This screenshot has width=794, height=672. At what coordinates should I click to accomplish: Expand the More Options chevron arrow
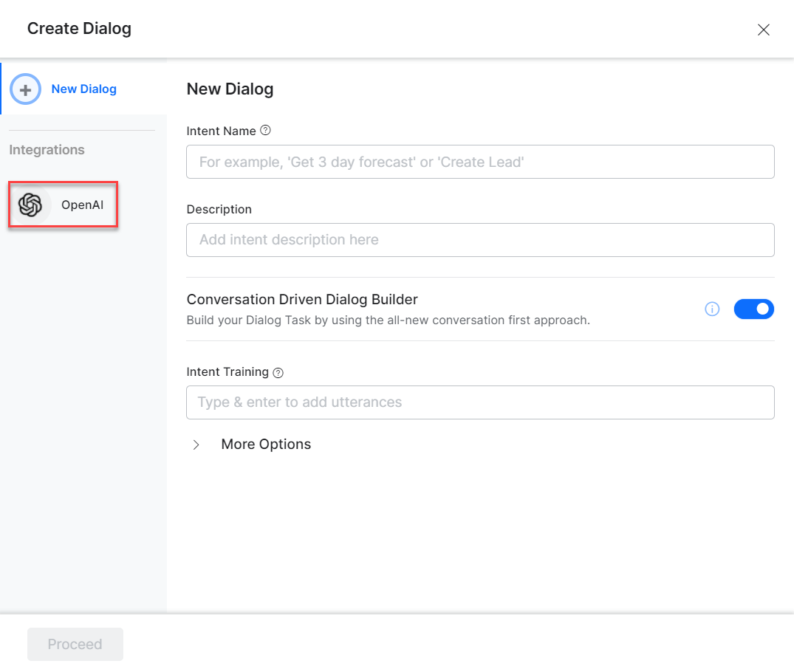point(196,445)
